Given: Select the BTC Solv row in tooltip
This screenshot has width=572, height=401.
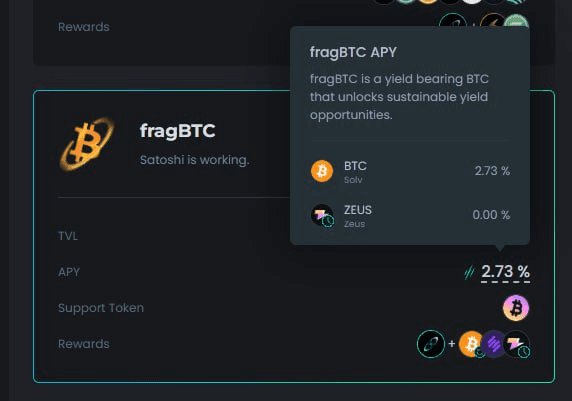Looking at the screenshot, I should point(410,171).
